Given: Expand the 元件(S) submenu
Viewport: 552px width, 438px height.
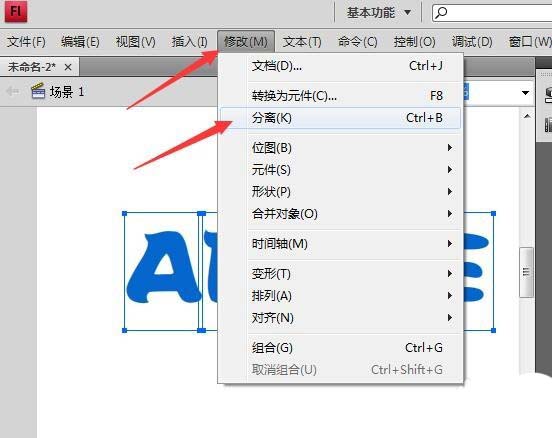Looking at the screenshot, I should point(340,170).
